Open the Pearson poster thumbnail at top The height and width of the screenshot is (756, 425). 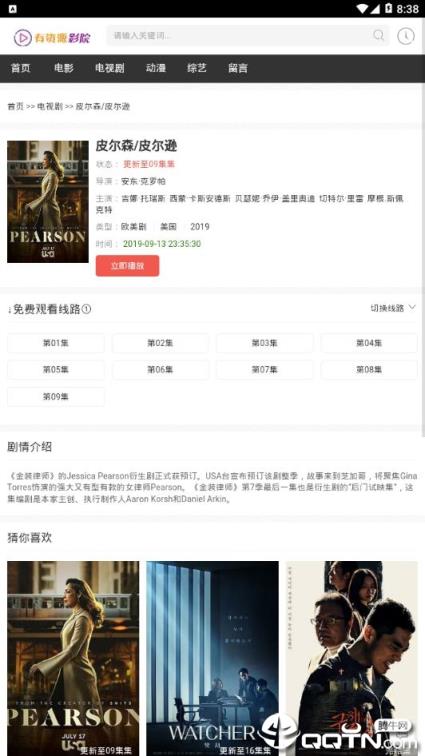click(x=48, y=202)
